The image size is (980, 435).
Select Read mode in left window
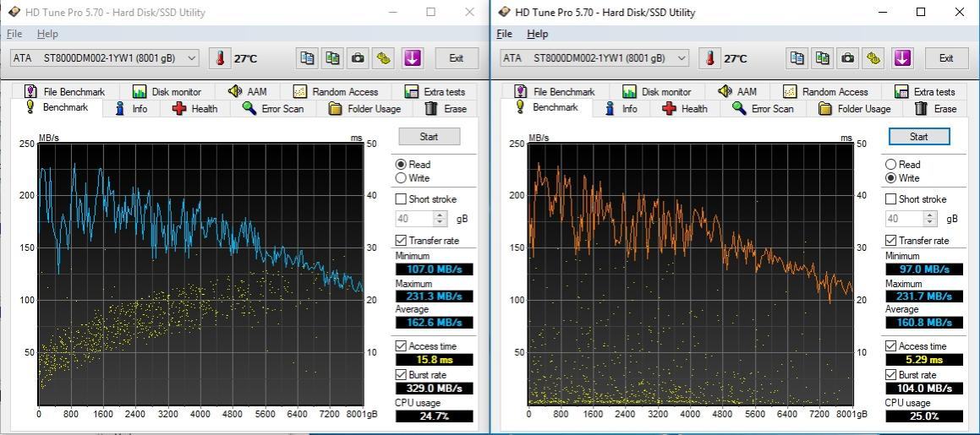(402, 164)
